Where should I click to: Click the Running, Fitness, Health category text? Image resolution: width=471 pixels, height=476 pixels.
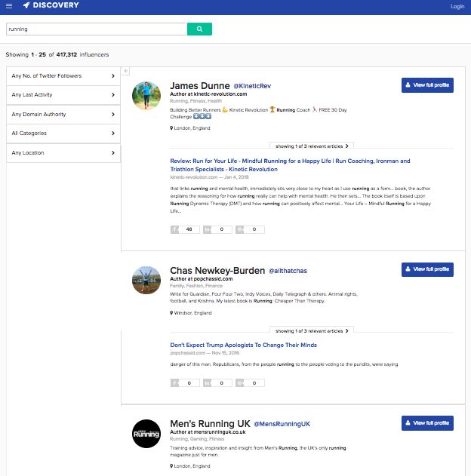click(195, 101)
